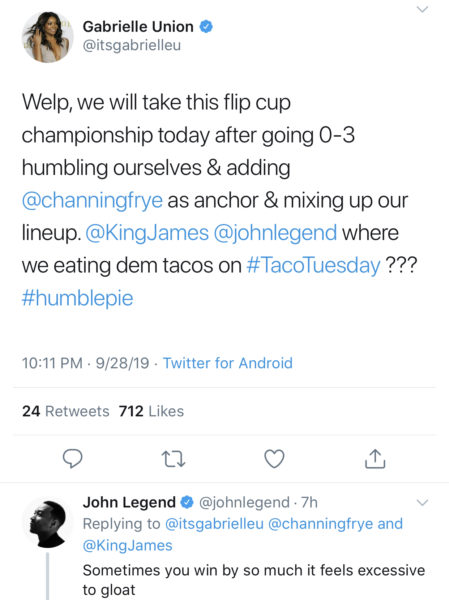449x600 pixels.
Task: View the 712 Likes list
Action: coord(151,411)
